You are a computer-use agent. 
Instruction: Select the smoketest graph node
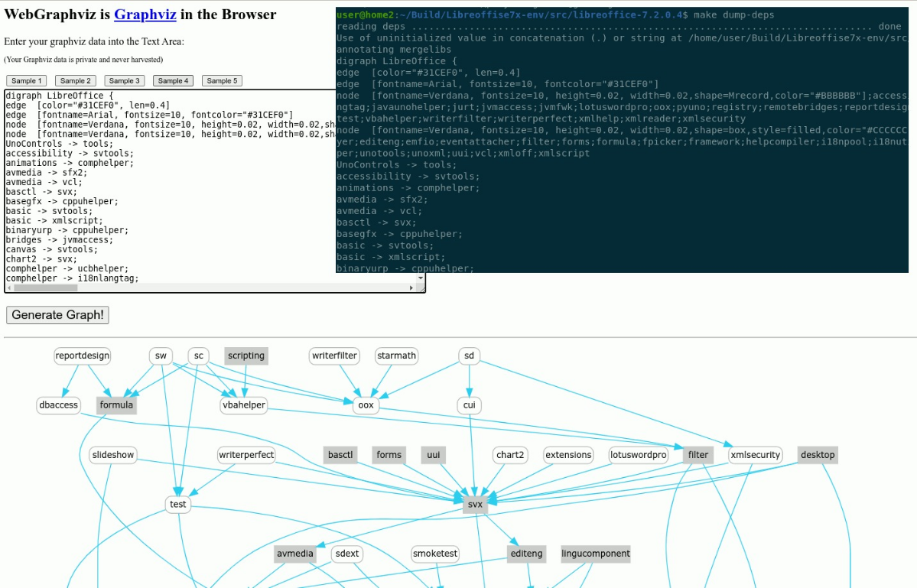(x=435, y=554)
